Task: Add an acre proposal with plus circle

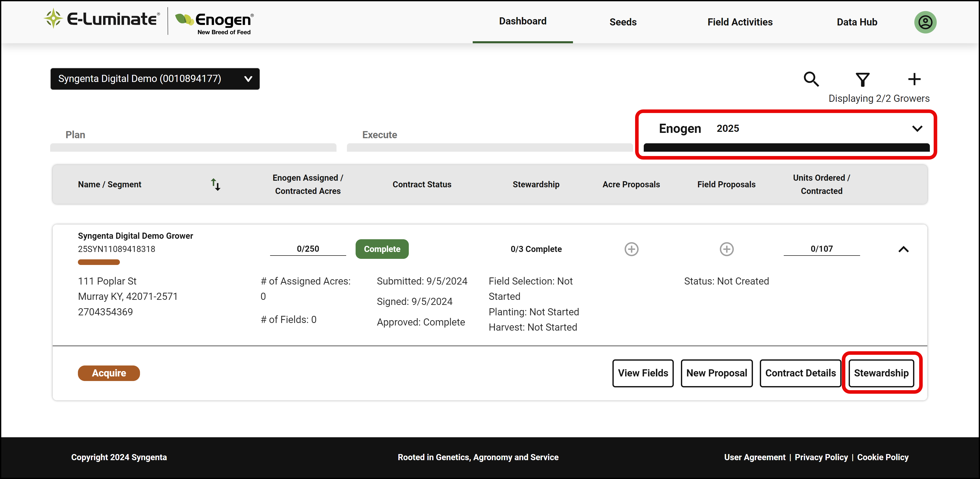Action: pyautogui.click(x=632, y=249)
